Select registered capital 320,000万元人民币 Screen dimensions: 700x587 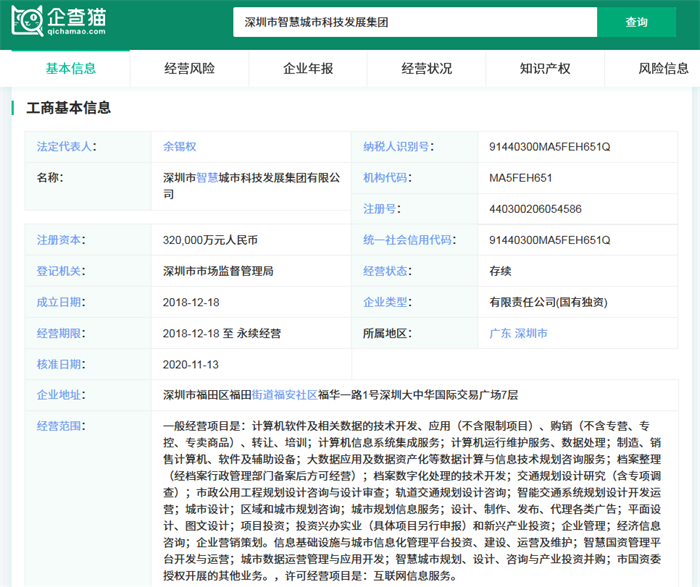pyautogui.click(x=210, y=240)
